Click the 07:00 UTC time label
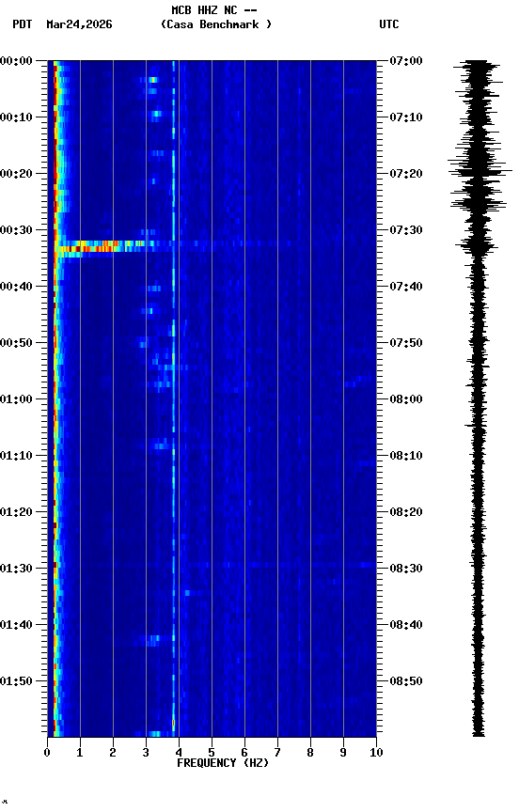This screenshot has height=812, width=519. pos(406,61)
